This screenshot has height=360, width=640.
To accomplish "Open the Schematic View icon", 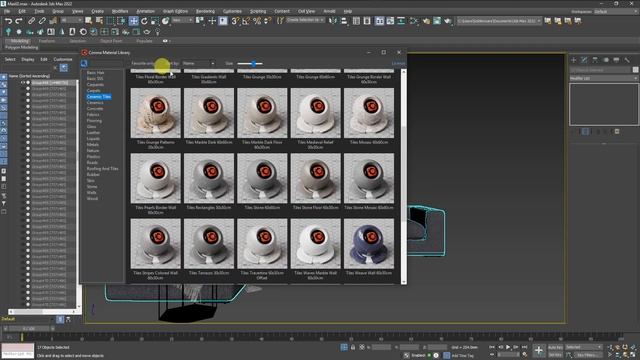I will pos(401,21).
